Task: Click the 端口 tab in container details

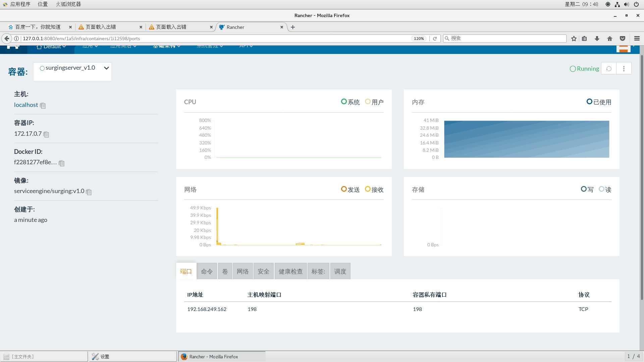Action: click(x=186, y=271)
